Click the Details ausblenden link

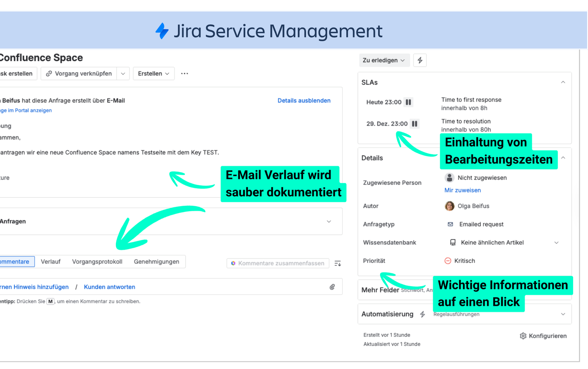(304, 100)
